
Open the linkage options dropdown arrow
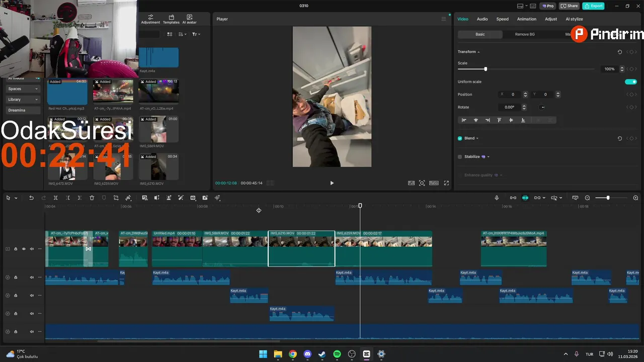pos(544,198)
